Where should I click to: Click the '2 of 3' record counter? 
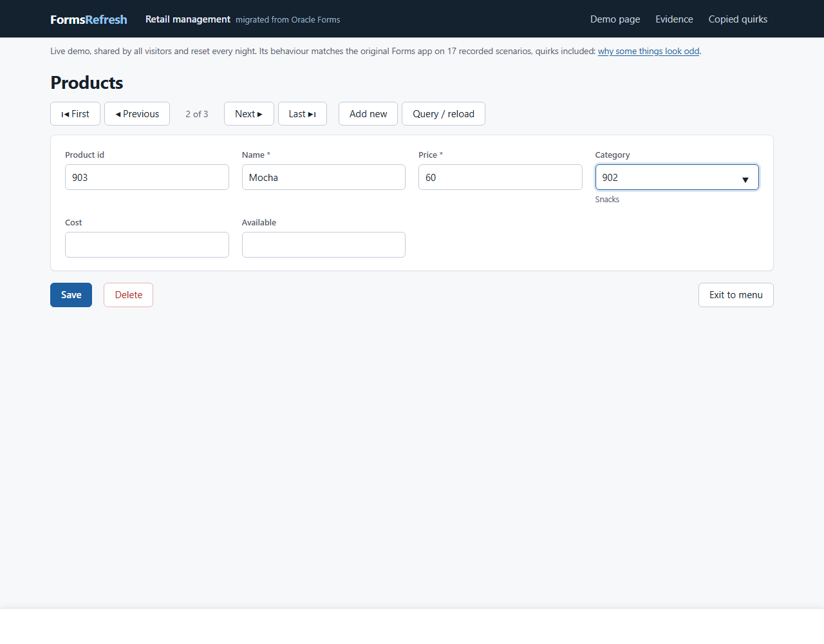[x=197, y=114]
